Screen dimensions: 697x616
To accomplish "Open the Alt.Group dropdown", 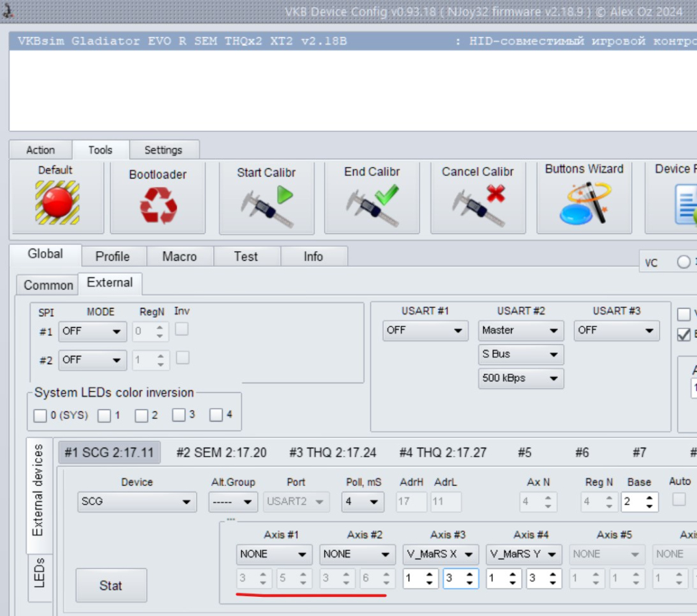I will [x=233, y=502].
